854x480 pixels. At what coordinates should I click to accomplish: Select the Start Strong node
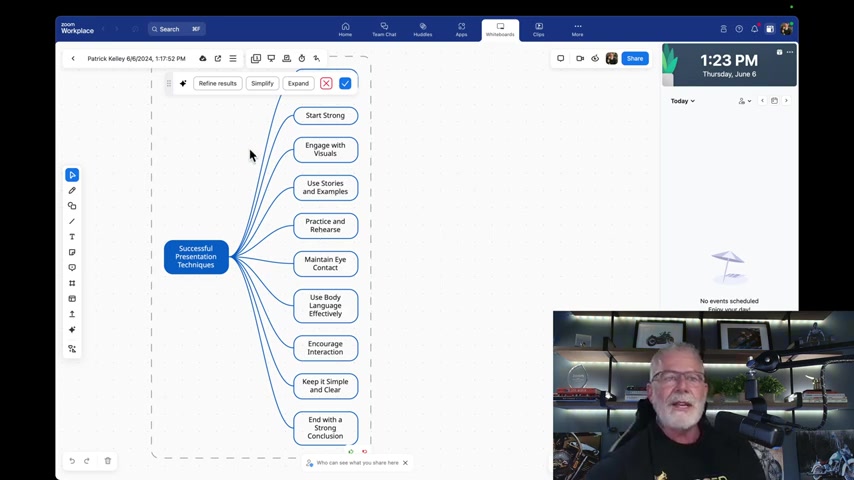[x=326, y=116]
